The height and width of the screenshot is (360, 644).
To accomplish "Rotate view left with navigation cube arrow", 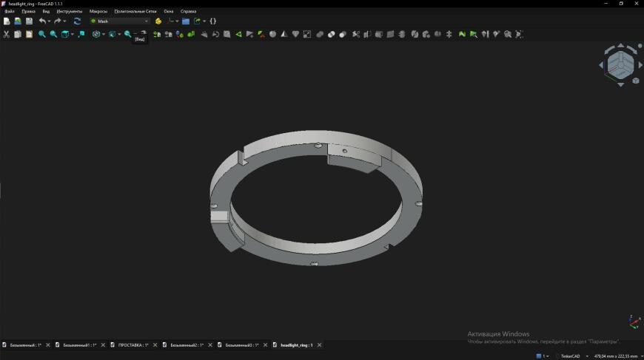I will tap(601, 65).
